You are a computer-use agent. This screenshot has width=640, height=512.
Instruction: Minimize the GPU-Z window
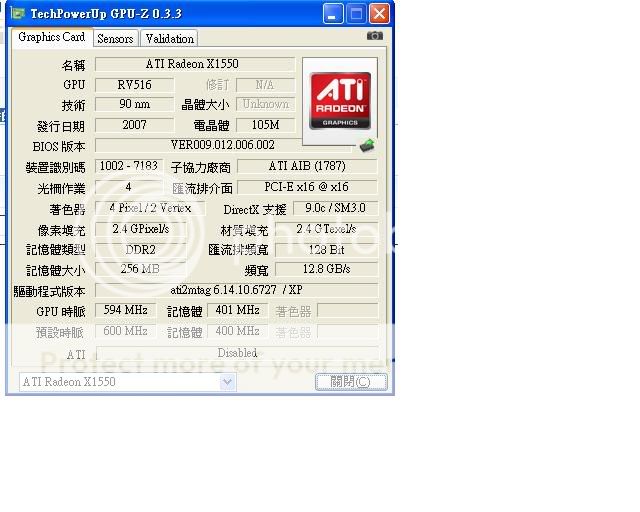click(334, 14)
